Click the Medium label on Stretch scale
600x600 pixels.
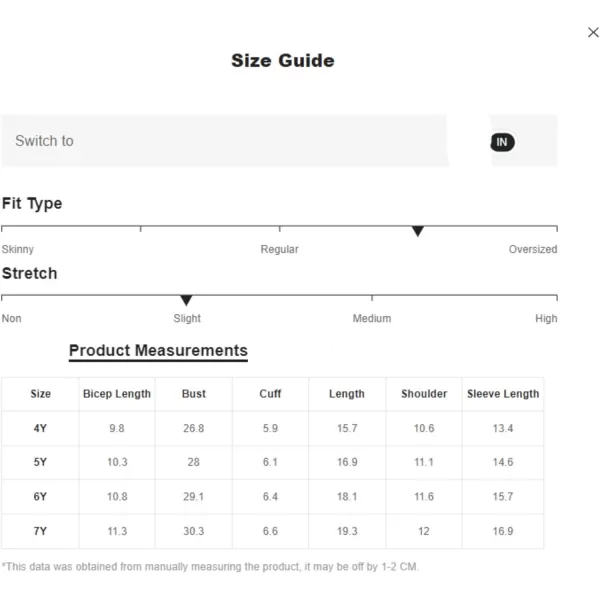pyautogui.click(x=372, y=318)
